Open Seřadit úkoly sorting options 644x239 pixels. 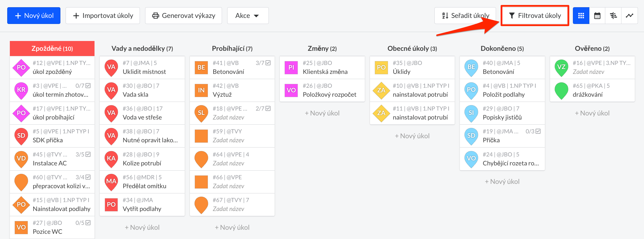coord(465,16)
